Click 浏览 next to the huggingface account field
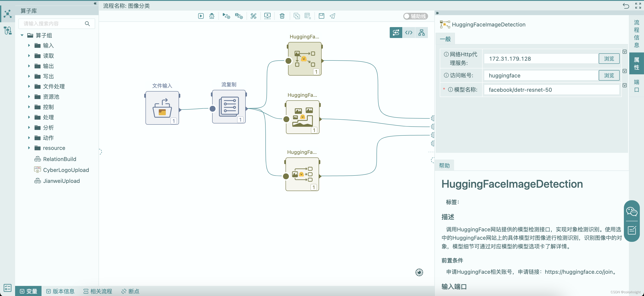The height and width of the screenshot is (296, 644). click(x=609, y=75)
